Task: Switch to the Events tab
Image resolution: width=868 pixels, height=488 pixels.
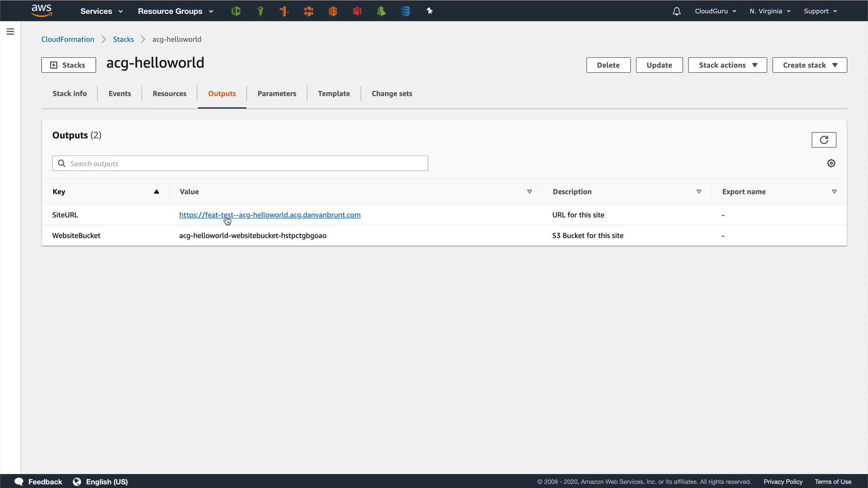Action: tap(119, 94)
